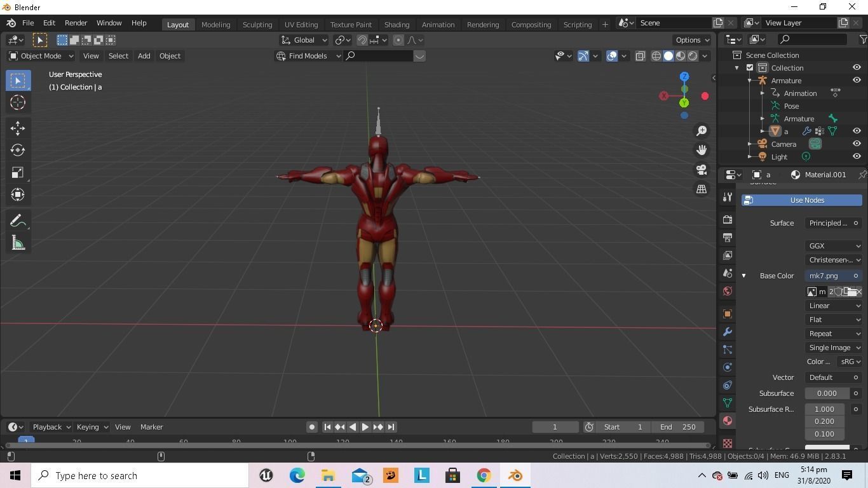Click the current frame field showing 1
The image size is (868, 488).
(x=555, y=427)
